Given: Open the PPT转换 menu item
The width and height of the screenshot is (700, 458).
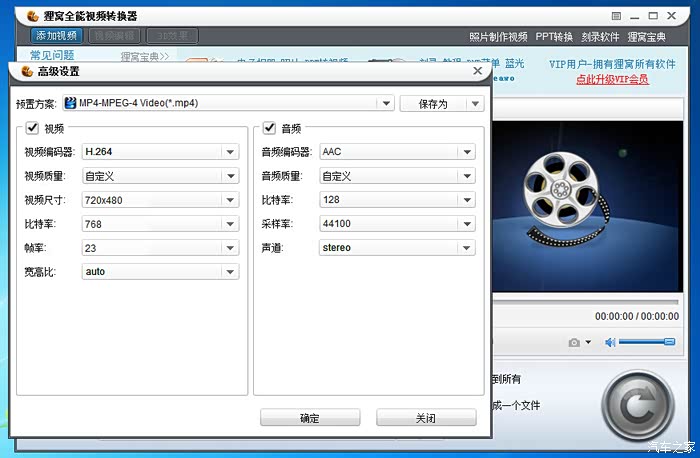Looking at the screenshot, I should click(x=554, y=37).
